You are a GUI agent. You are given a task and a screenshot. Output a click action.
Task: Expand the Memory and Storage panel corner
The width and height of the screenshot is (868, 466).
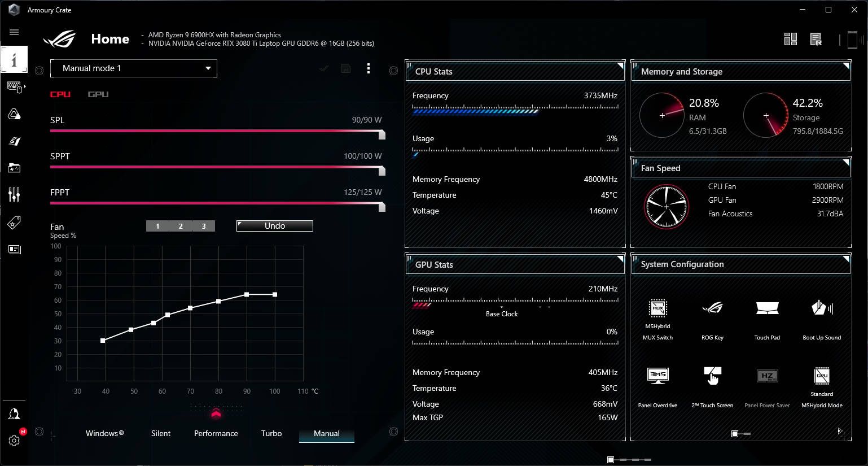846,66
